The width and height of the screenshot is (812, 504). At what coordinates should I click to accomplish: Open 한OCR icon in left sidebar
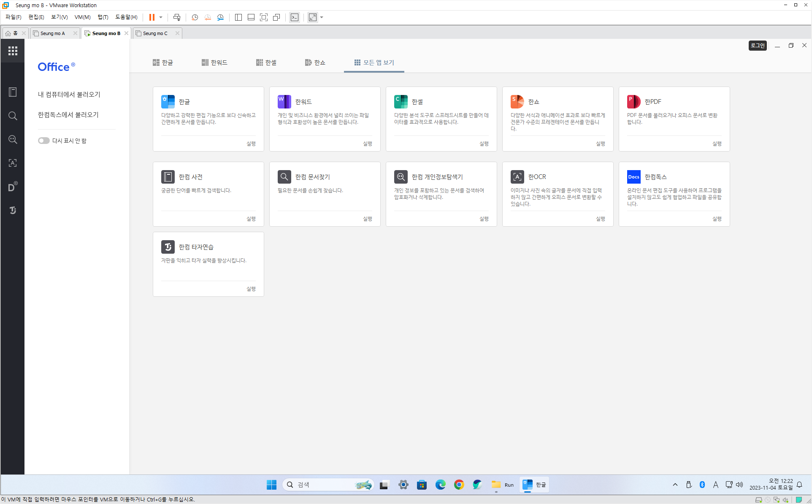[x=13, y=163]
